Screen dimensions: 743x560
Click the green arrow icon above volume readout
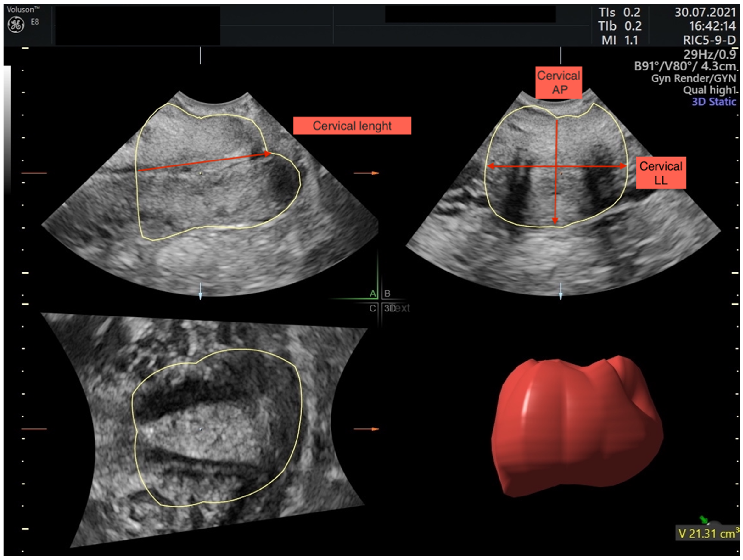[x=703, y=519]
